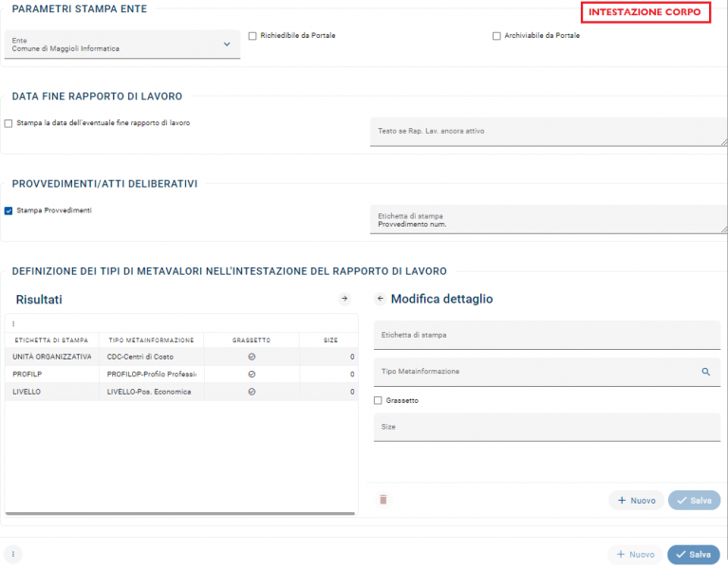Enable Archiviabile da Portale checkbox

[x=496, y=36]
